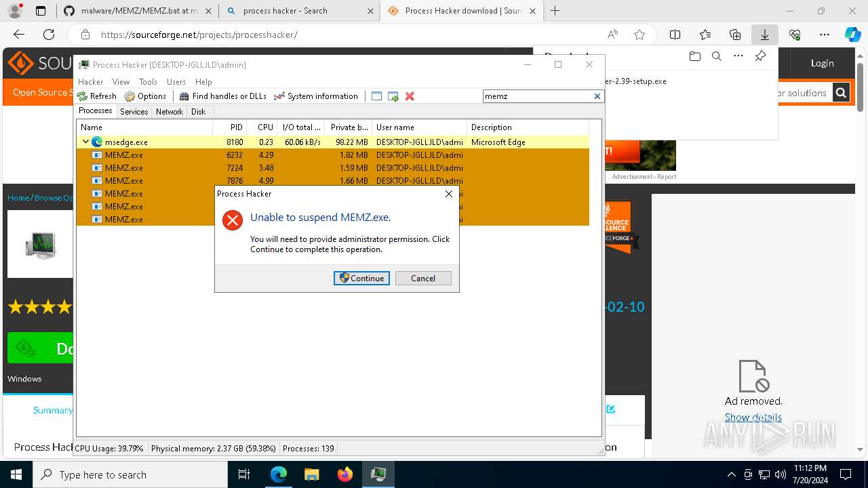Search downloads magnifier icon
The height and width of the screenshot is (488, 868).
tap(716, 56)
